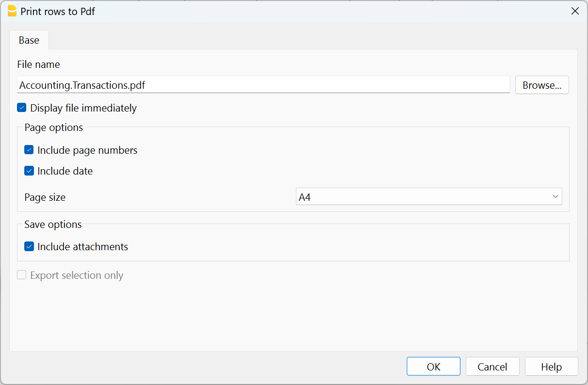
Task: Disable the Include date option
Action: pos(29,171)
